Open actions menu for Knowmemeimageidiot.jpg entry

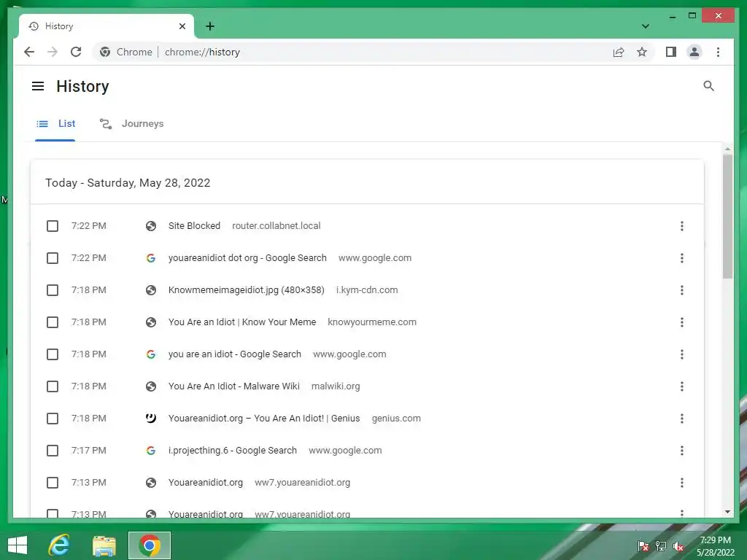[x=682, y=290]
